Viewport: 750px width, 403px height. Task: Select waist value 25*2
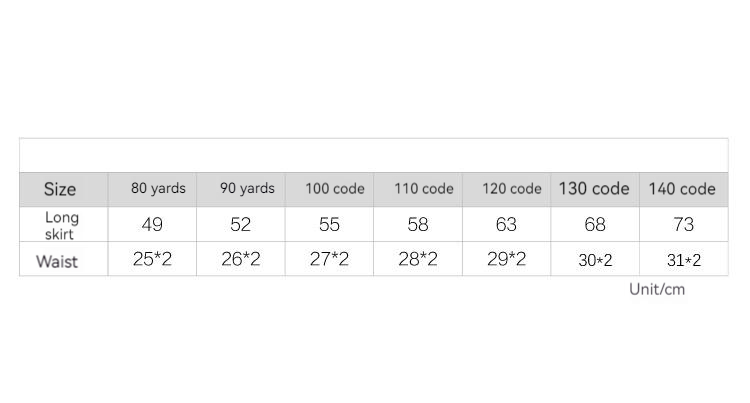point(152,260)
